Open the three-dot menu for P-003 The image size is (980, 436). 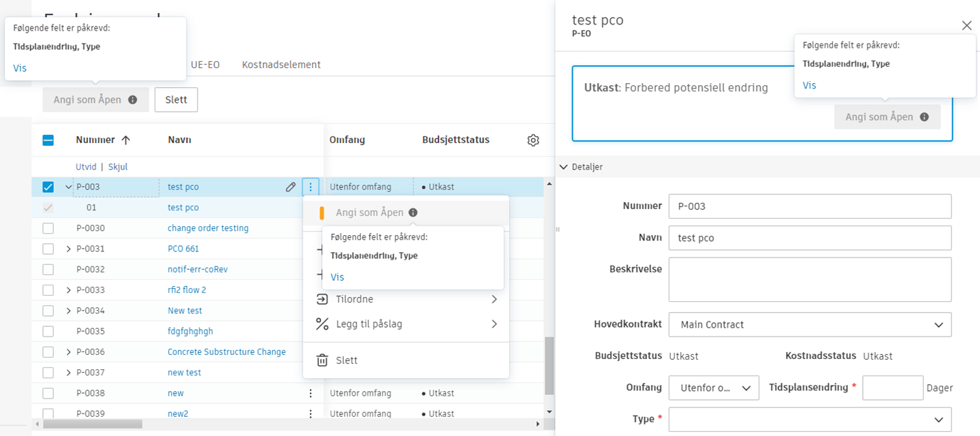coord(311,187)
